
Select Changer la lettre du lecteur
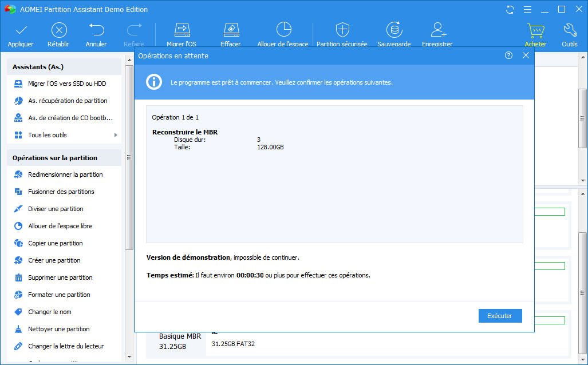click(64, 347)
